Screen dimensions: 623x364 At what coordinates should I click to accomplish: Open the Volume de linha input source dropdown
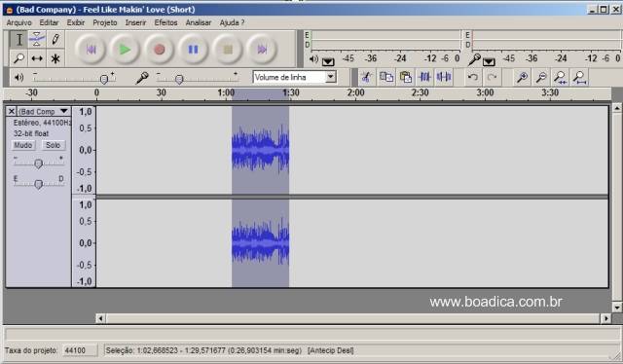click(x=331, y=77)
